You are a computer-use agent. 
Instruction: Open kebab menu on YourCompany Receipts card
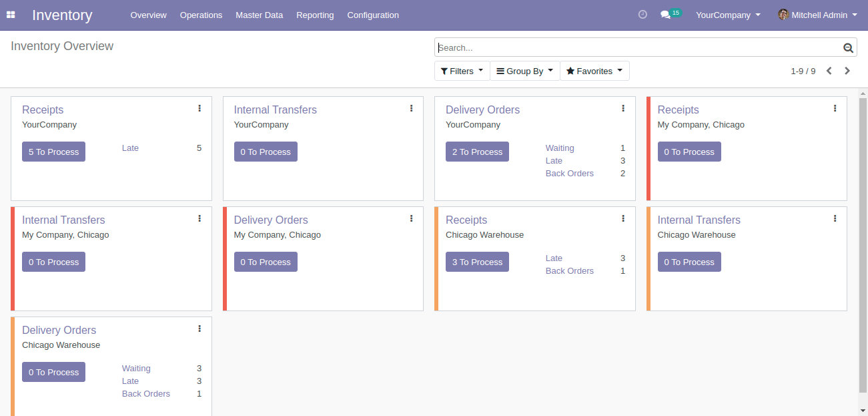[199, 108]
